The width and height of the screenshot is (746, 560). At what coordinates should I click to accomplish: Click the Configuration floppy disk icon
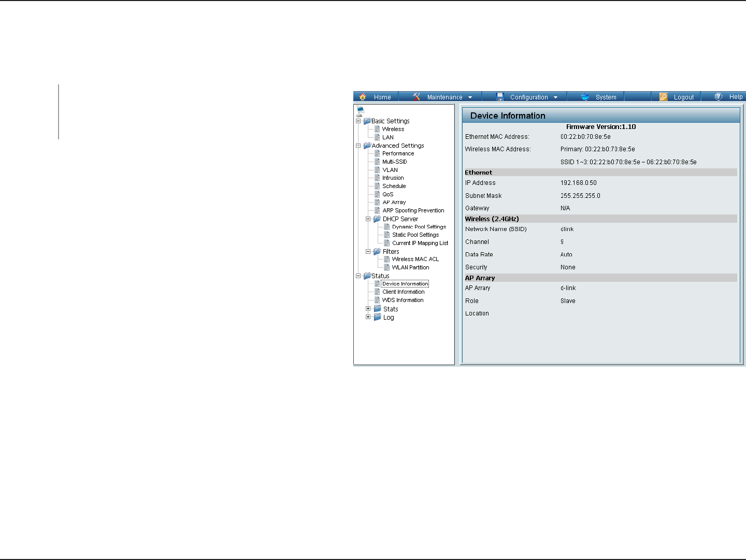tap(500, 97)
